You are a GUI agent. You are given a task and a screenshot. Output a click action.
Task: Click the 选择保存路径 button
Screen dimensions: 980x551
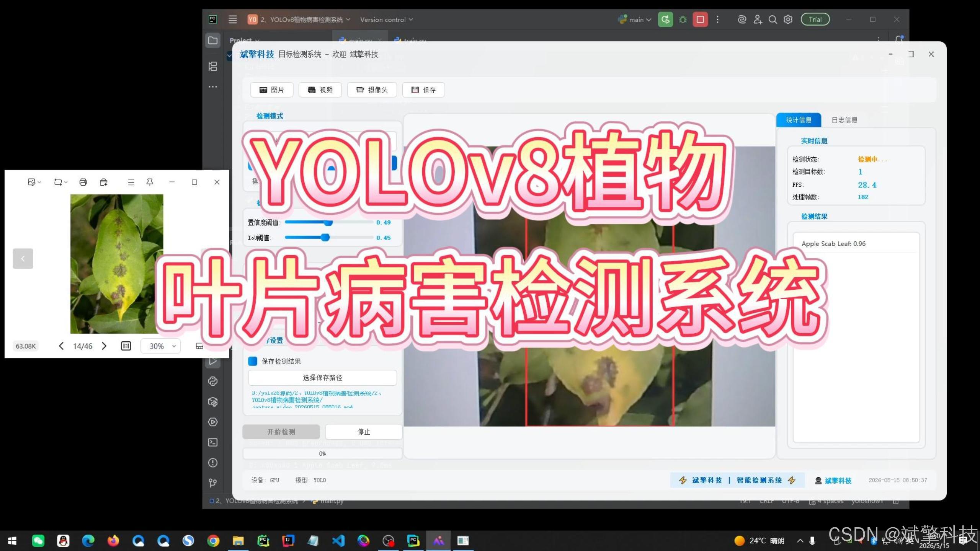322,378
